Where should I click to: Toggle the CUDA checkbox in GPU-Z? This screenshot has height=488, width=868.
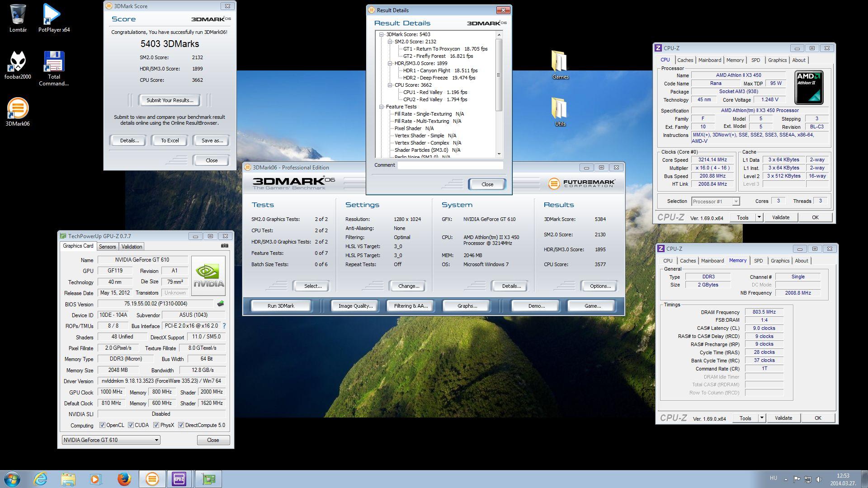pyautogui.click(x=131, y=425)
